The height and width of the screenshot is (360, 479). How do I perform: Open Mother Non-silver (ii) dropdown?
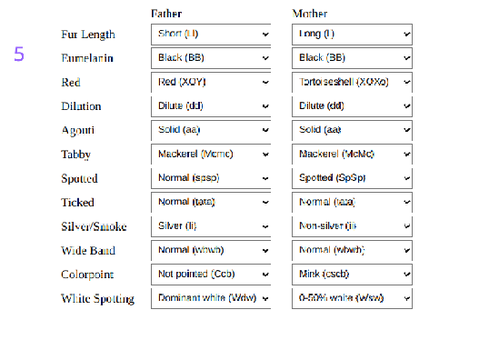[x=352, y=226]
